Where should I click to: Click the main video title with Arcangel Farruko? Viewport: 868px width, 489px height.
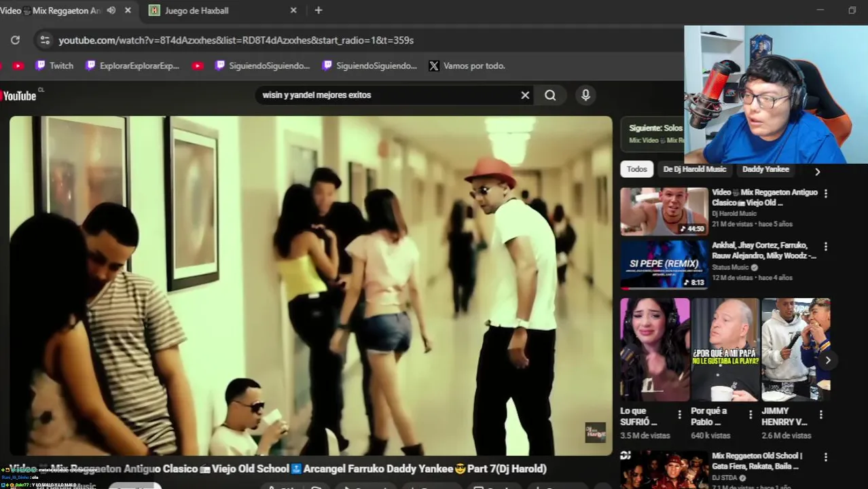(x=278, y=469)
